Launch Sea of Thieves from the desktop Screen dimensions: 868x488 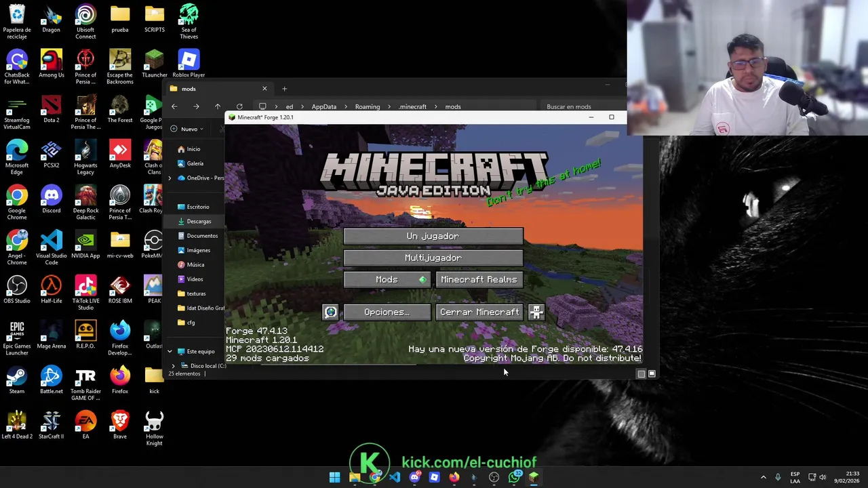click(189, 22)
